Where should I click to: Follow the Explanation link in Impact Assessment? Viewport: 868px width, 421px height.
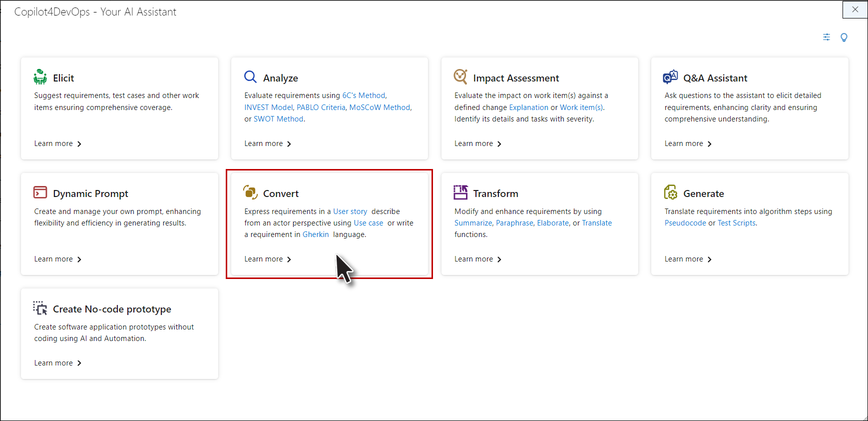528,107
